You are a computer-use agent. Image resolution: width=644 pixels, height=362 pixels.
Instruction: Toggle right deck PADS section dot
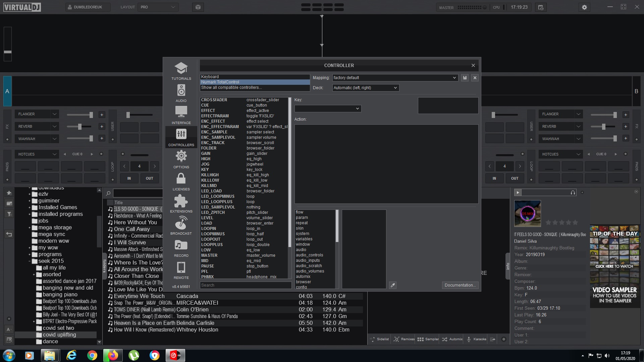pos(636,180)
